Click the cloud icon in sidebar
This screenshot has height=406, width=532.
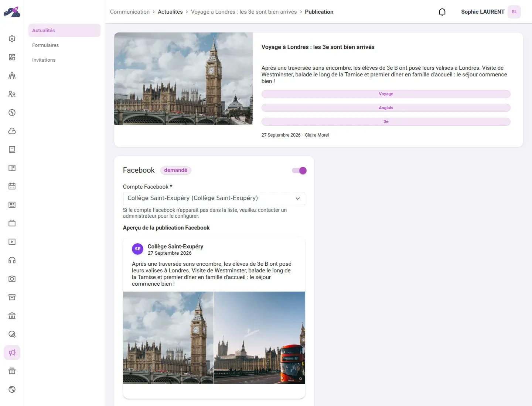(12, 131)
